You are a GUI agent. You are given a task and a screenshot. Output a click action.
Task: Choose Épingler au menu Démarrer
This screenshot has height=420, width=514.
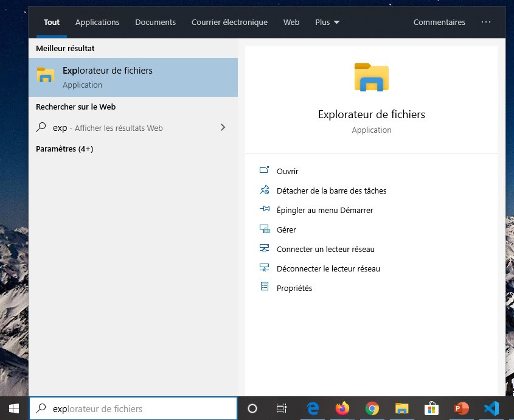click(325, 210)
